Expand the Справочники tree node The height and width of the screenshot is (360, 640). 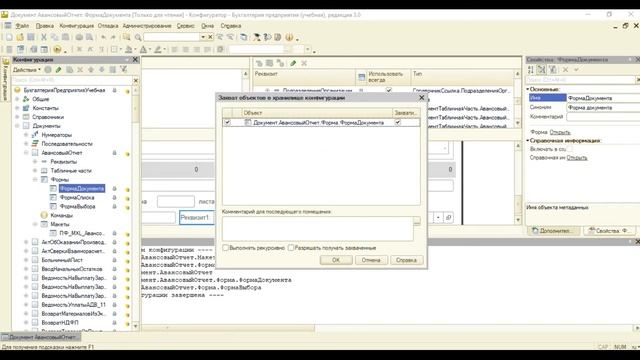tap(17, 117)
